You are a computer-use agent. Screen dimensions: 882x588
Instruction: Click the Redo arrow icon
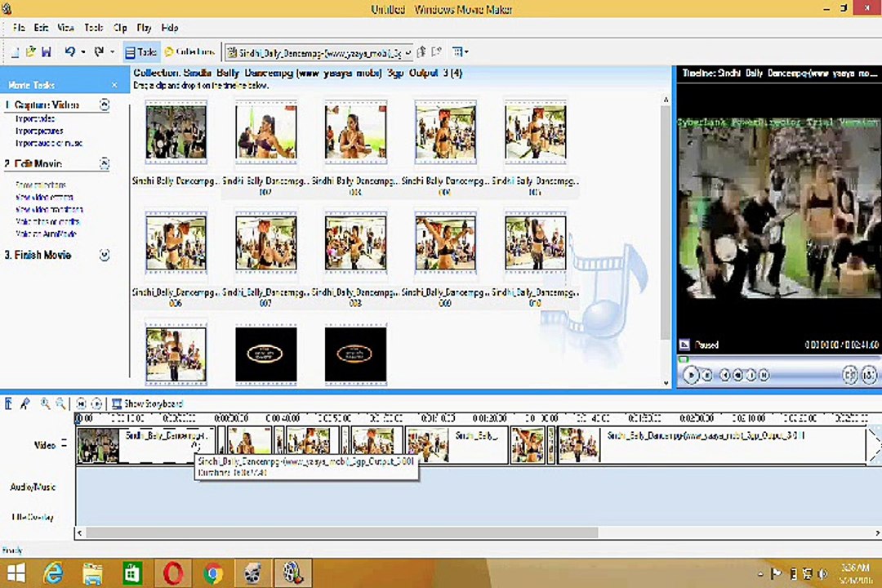(x=99, y=51)
